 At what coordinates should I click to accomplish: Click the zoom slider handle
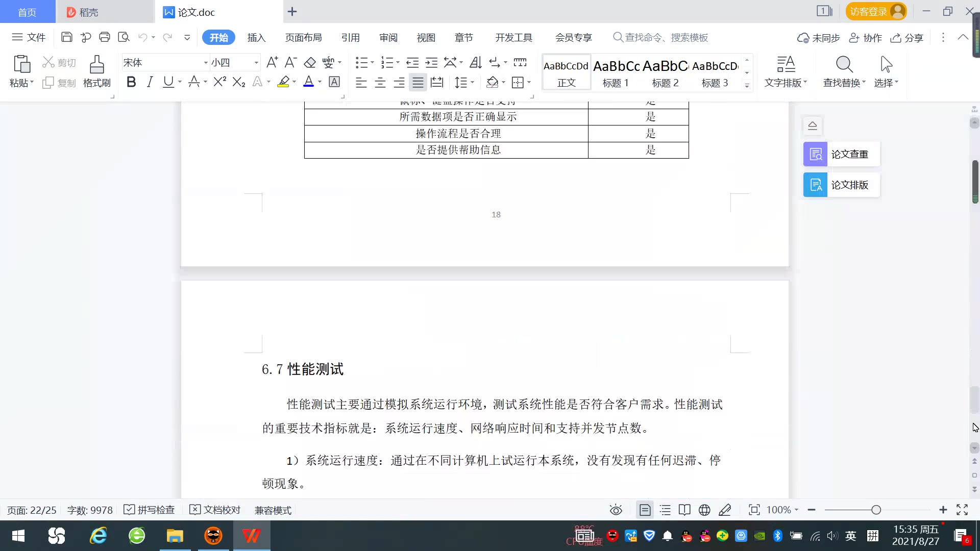coord(876,510)
